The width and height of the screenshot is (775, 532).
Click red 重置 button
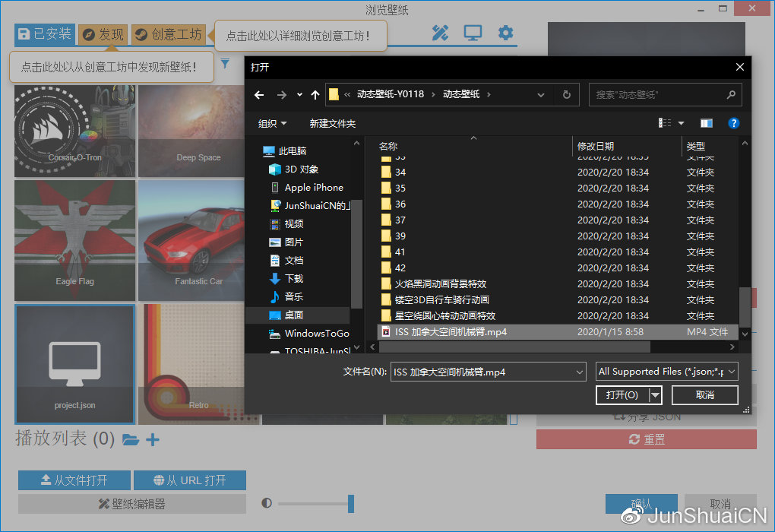click(x=647, y=439)
